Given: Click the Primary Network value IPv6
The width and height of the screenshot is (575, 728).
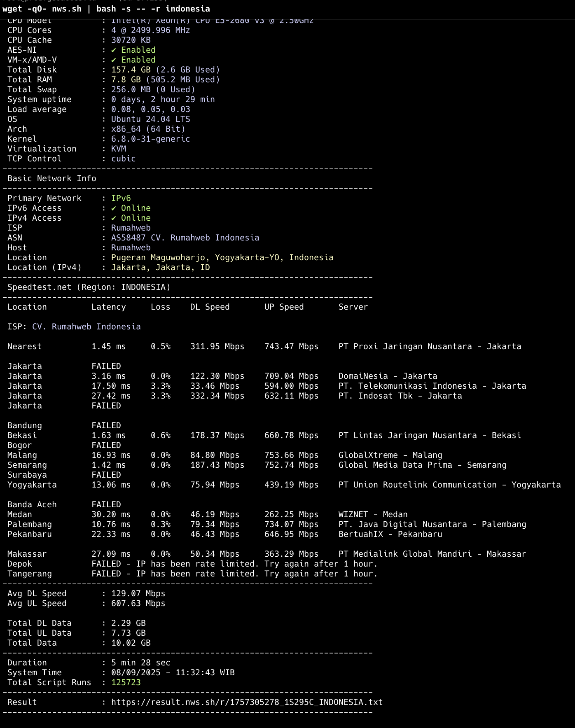Looking at the screenshot, I should click(x=121, y=198).
